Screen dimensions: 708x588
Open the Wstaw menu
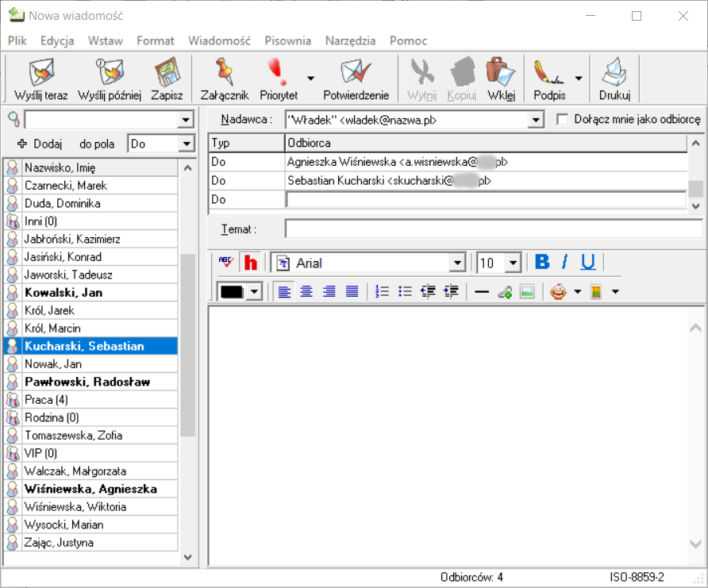tap(106, 40)
